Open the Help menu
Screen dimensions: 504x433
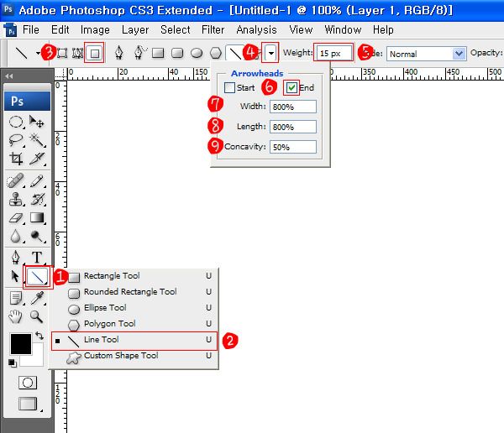(x=383, y=30)
